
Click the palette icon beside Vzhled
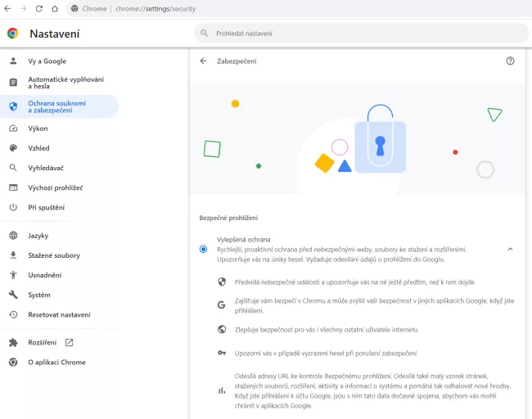(x=13, y=148)
